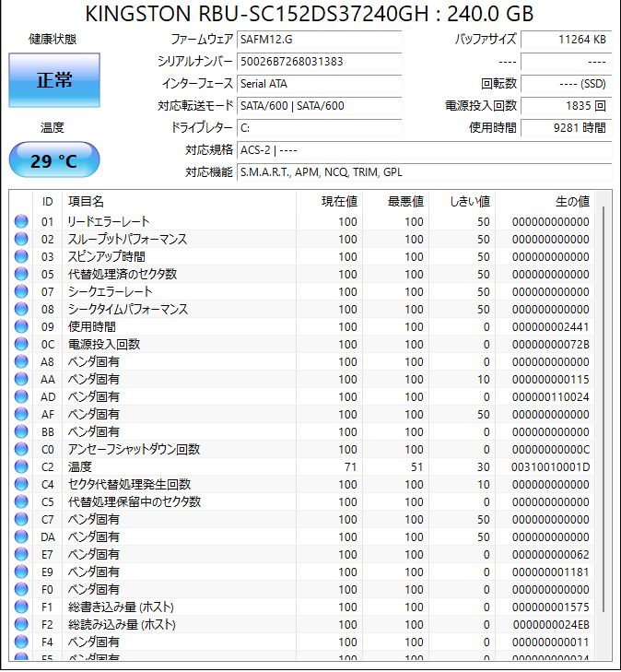Click the status icon for row 07 シークエラーレート
This screenshot has width=621, height=672.
[x=21, y=292]
